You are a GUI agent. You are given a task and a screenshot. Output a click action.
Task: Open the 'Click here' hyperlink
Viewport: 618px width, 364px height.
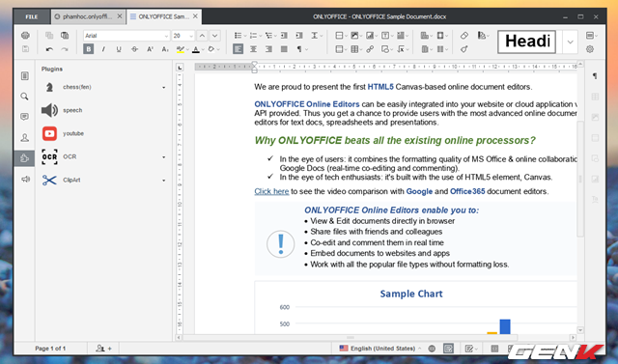point(271,191)
